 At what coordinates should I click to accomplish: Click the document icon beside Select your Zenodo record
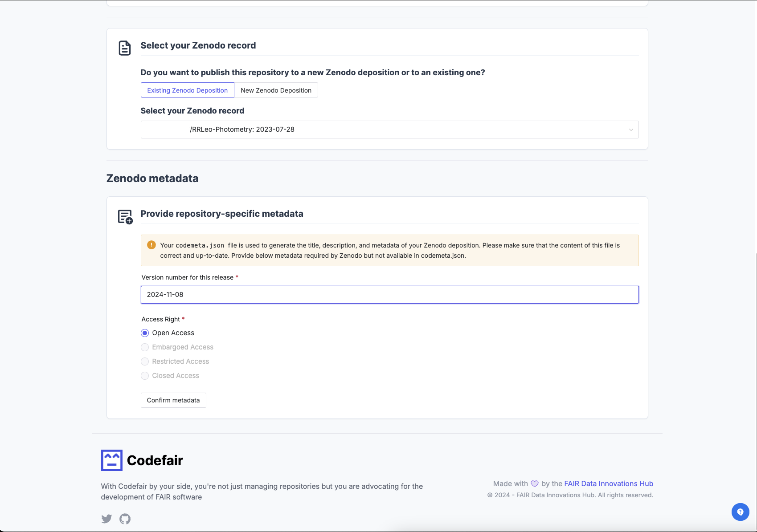pos(125,48)
